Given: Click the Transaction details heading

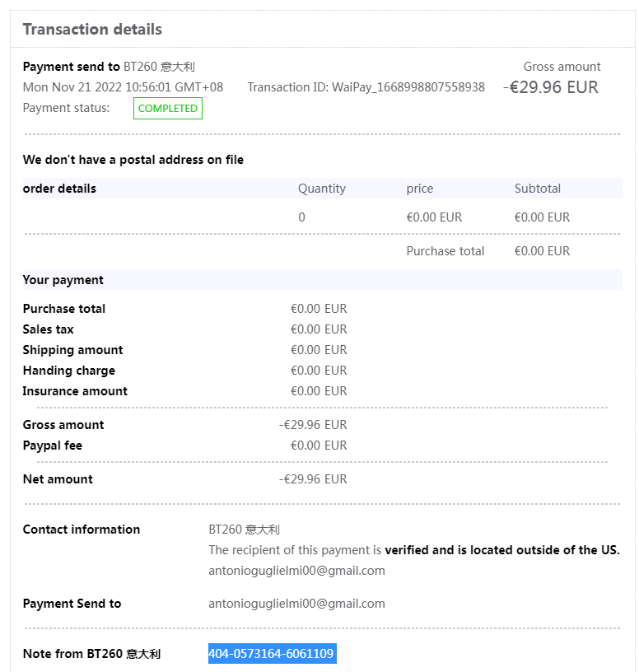Looking at the screenshot, I should pyautogui.click(x=92, y=30).
